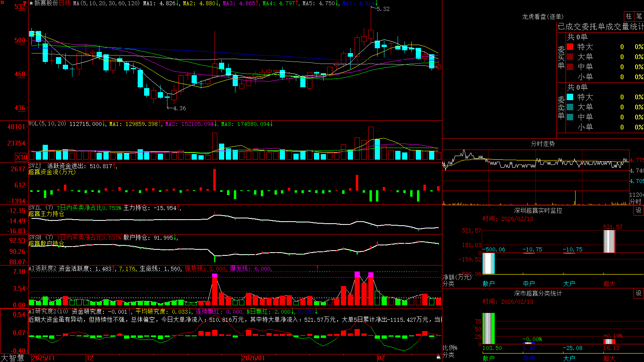Screen dimensions: 644x362
Task: Click the 521.57 超大 net inflow bar
Action: coord(609,241)
